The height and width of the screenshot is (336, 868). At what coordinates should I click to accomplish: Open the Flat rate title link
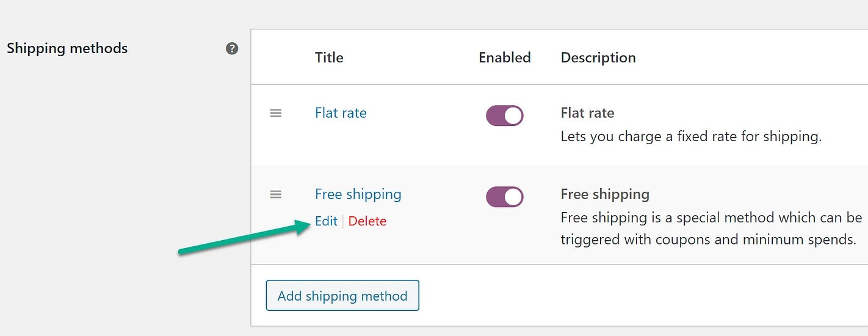tap(341, 113)
